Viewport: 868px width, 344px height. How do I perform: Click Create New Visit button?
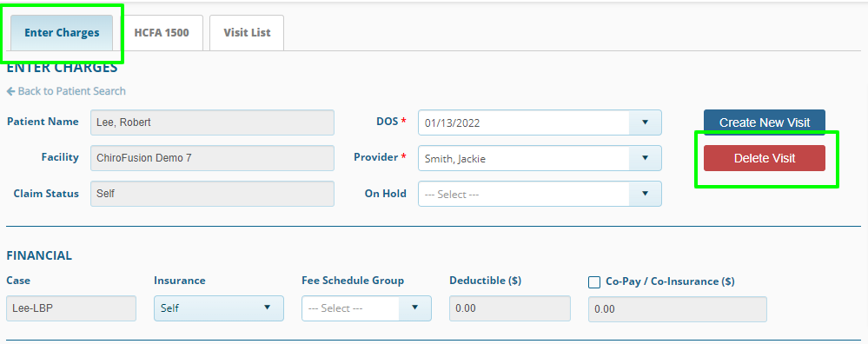coord(765,122)
